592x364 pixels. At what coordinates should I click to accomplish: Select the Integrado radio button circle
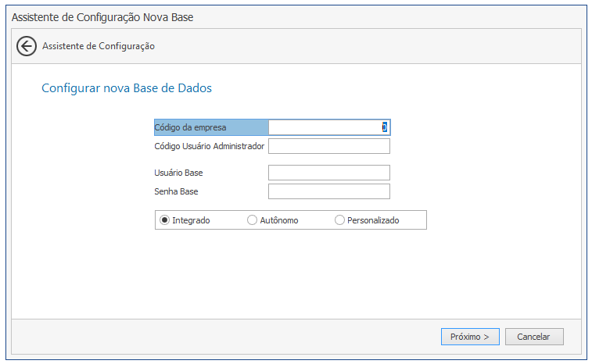click(164, 220)
